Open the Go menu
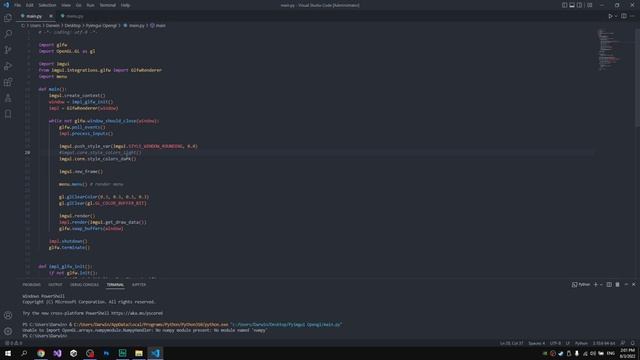 tap(78, 5)
